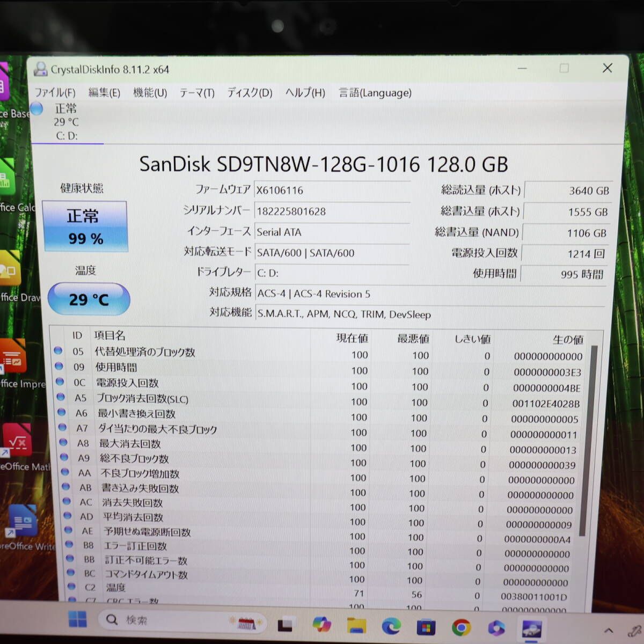Open the Windows Start menu
The width and height of the screenshot is (644, 644).
[x=77, y=619]
